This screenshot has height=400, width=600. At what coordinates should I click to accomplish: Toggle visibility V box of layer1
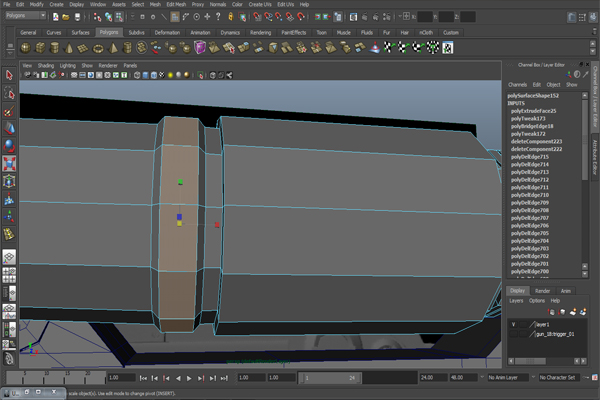coord(514,325)
